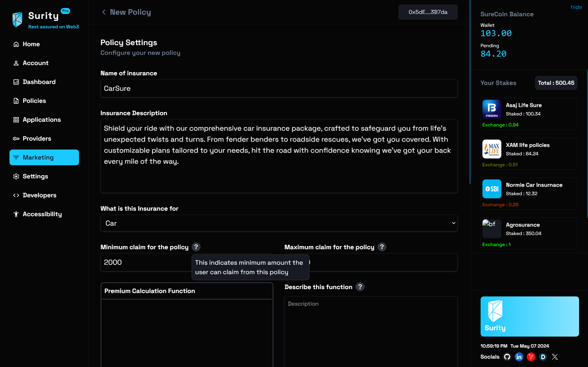The height and width of the screenshot is (367, 588).
Task: Open the Accessibility sidebar item
Action: [x=42, y=214]
